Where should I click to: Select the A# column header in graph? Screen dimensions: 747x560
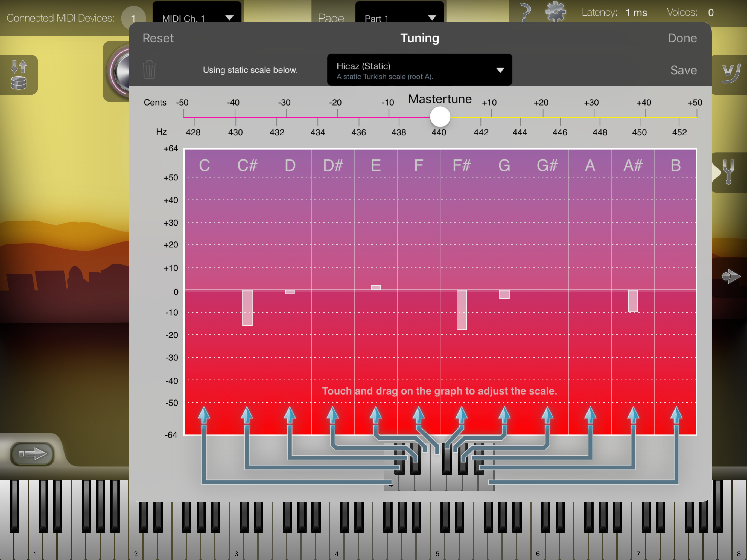click(632, 165)
